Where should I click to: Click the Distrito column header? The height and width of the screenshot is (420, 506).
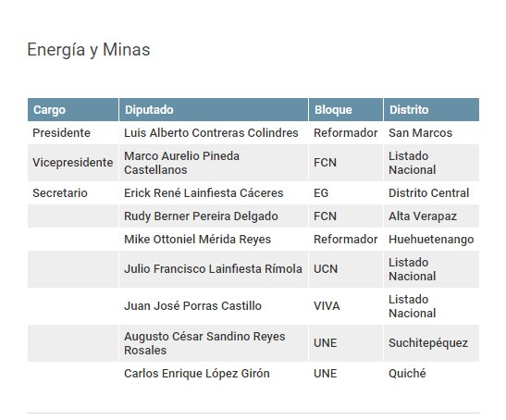tap(431, 110)
